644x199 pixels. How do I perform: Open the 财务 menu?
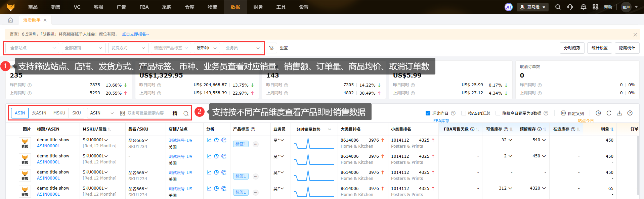click(x=258, y=7)
